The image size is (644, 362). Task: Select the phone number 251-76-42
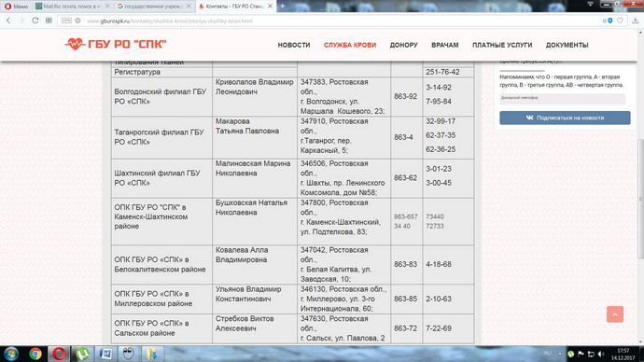(x=442, y=72)
